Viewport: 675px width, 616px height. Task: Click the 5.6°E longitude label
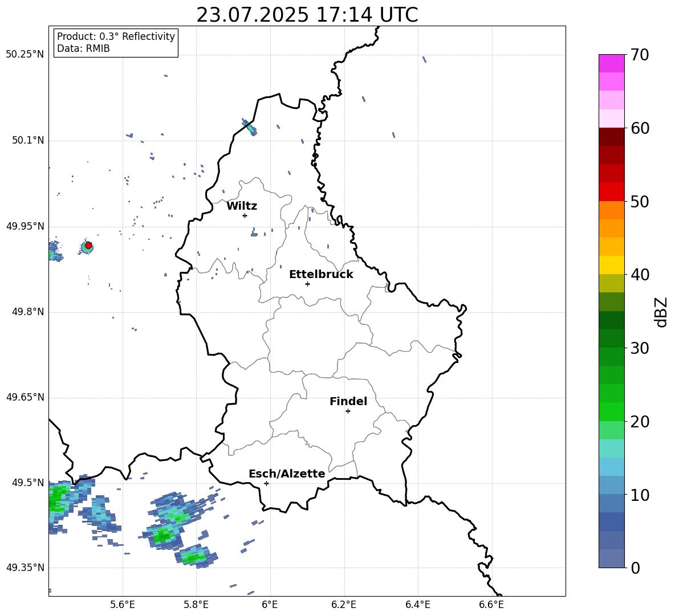pyautogui.click(x=123, y=605)
